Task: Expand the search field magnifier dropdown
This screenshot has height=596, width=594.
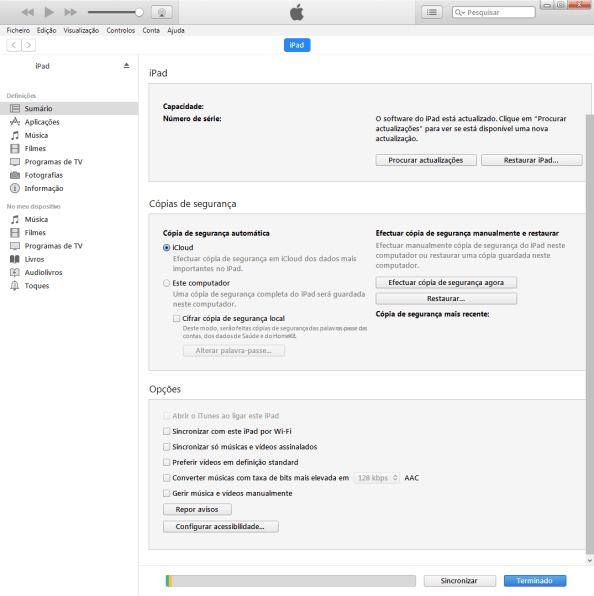Action: 460,13
